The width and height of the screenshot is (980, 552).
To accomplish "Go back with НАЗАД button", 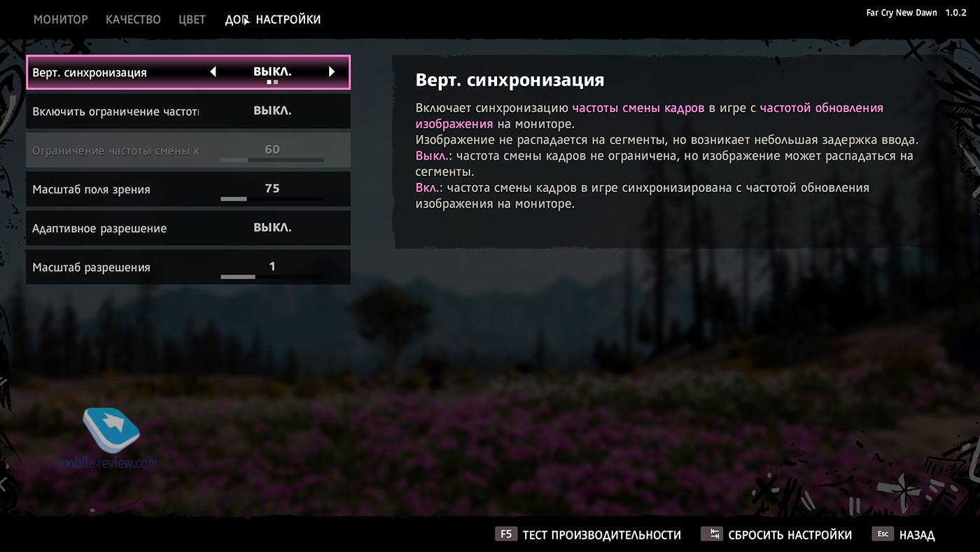I will pyautogui.click(x=917, y=535).
